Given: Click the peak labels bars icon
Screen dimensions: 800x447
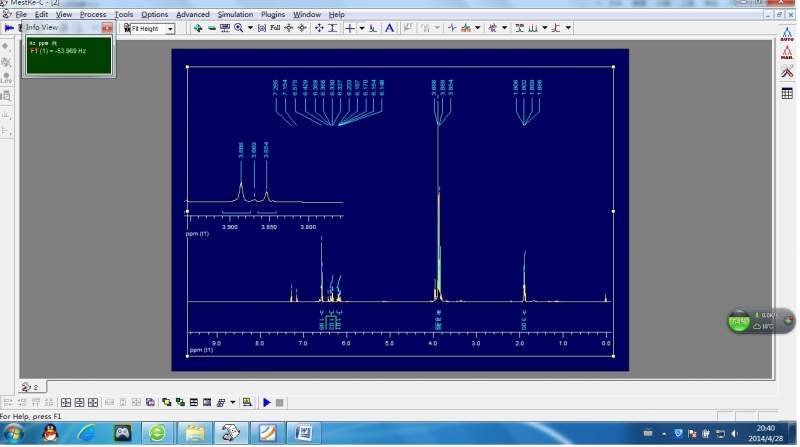Looking at the screenshot, I should (533, 28).
